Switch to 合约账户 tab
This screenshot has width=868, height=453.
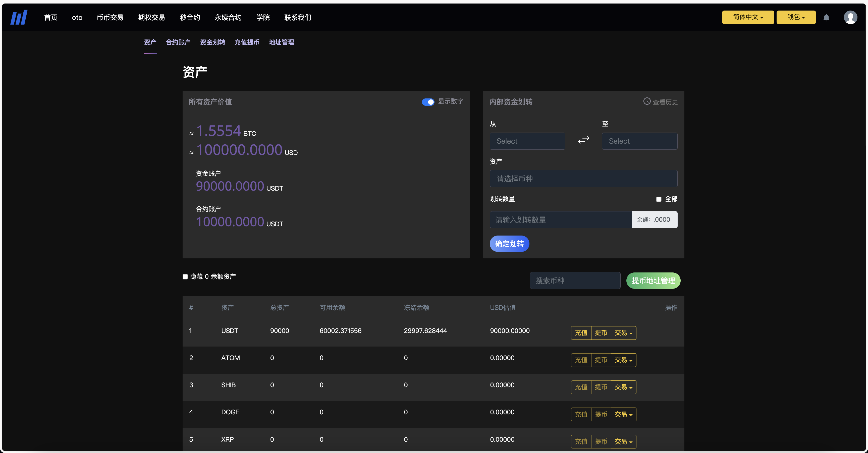(178, 42)
